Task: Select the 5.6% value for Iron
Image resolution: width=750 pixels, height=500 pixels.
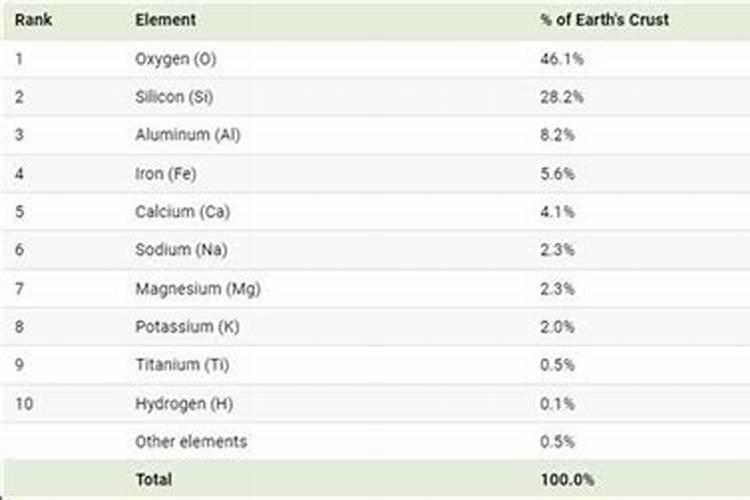Action: pos(557,173)
